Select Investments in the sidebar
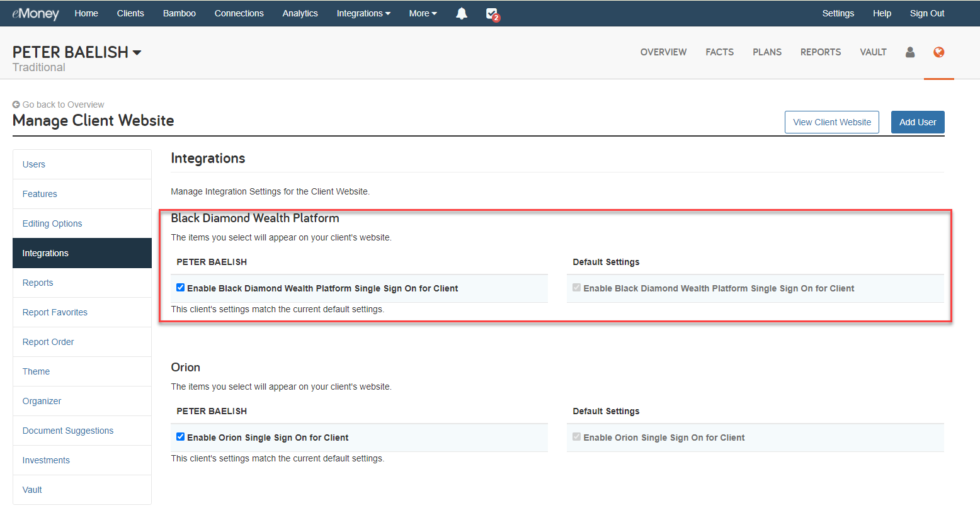 point(82,460)
